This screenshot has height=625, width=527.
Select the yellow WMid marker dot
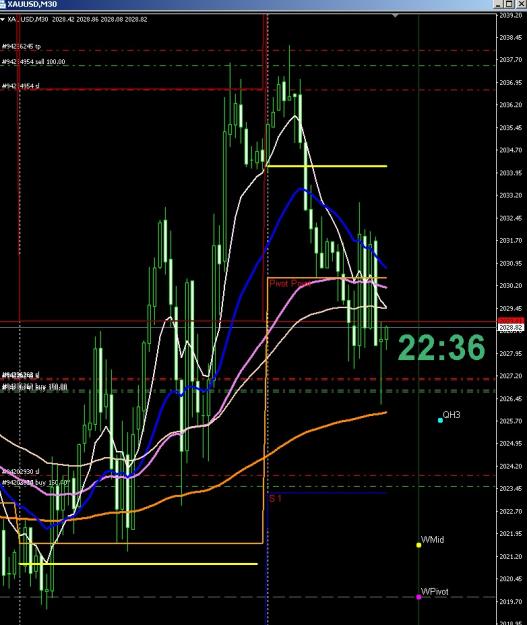[419, 545]
